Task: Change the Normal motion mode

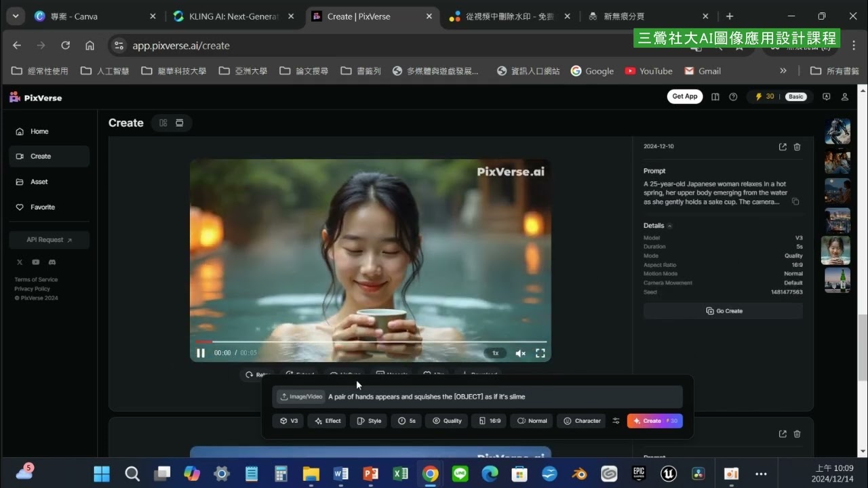Action: pyautogui.click(x=531, y=421)
